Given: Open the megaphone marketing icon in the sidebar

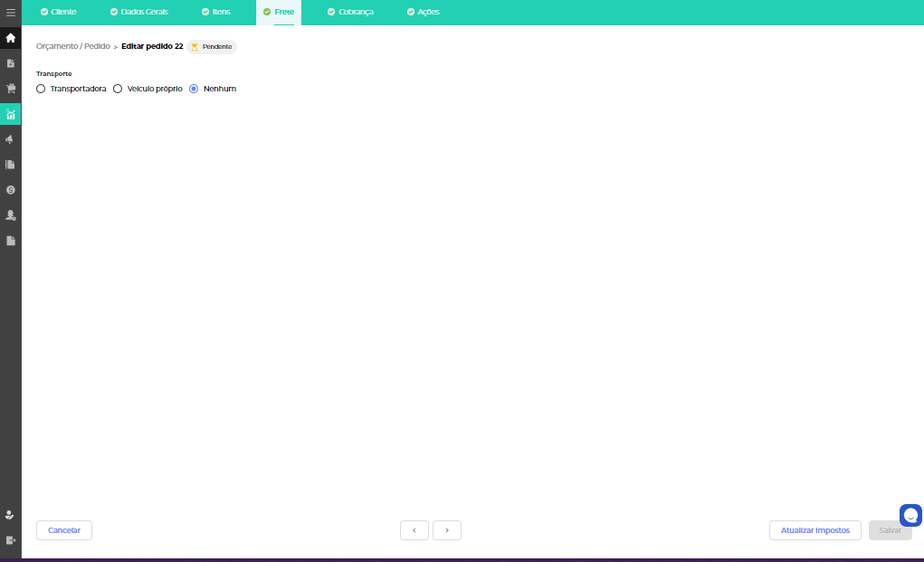Looking at the screenshot, I should [x=11, y=139].
